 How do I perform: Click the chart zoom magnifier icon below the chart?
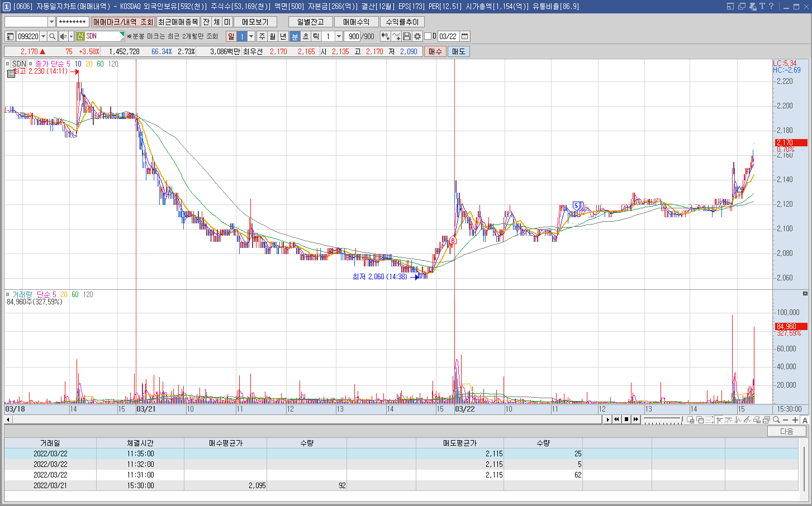776,419
